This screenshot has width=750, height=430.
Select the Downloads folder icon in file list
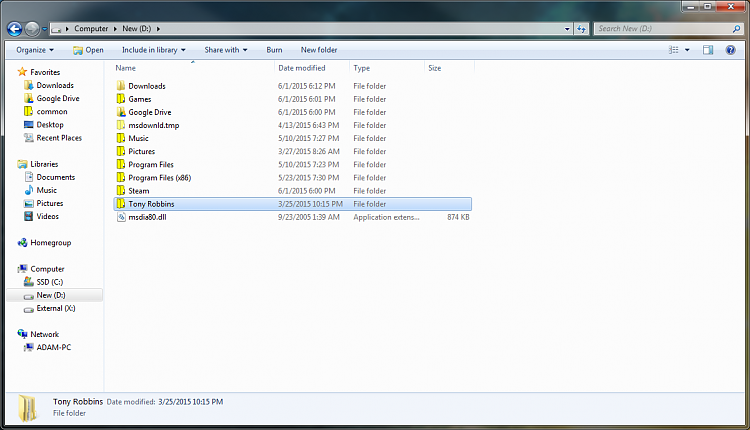(x=121, y=86)
